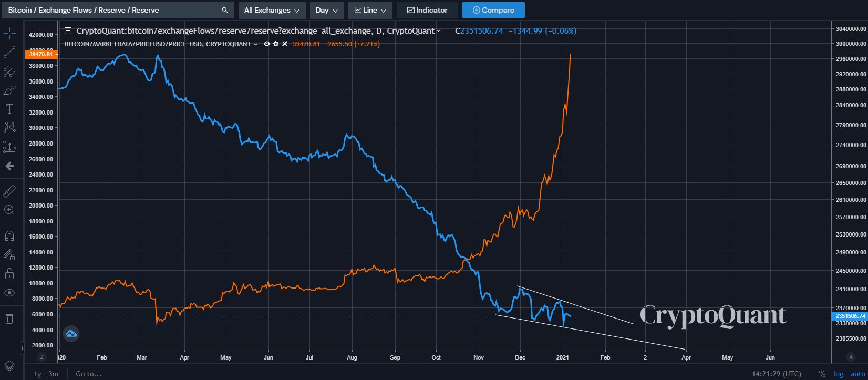
Task: Click the blue Compare button
Action: pyautogui.click(x=493, y=10)
